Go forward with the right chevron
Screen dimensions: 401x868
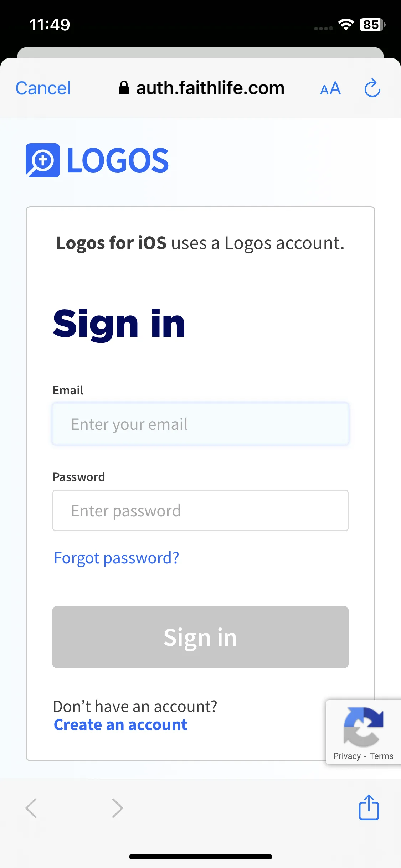(117, 808)
